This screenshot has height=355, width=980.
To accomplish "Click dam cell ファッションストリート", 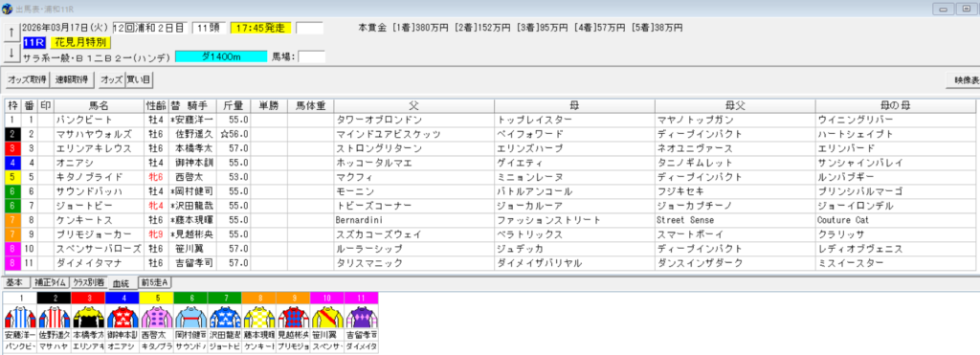I will click(x=574, y=220).
